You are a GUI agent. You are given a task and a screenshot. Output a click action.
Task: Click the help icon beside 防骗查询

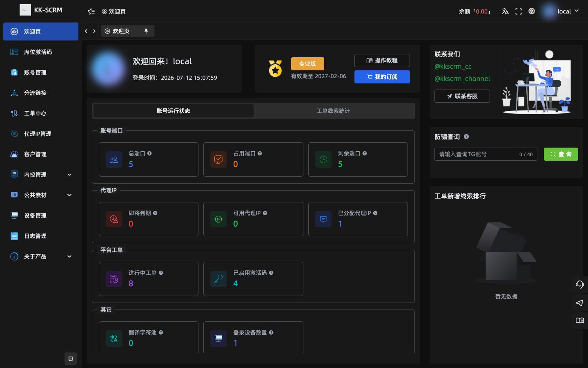pos(466,137)
